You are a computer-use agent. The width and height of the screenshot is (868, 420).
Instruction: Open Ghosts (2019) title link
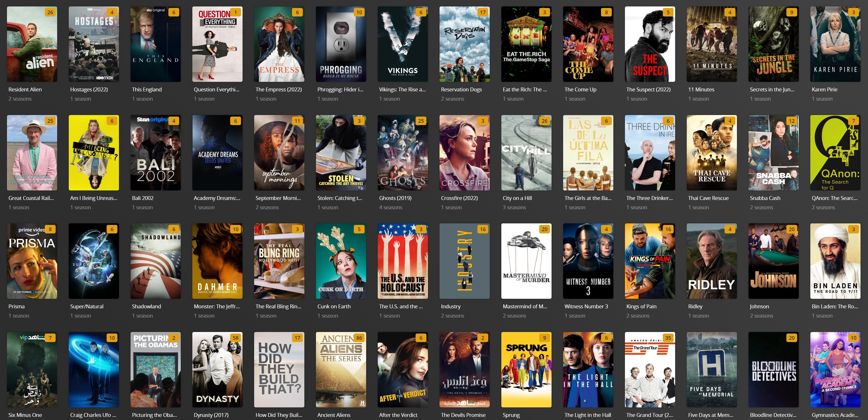pyautogui.click(x=395, y=198)
